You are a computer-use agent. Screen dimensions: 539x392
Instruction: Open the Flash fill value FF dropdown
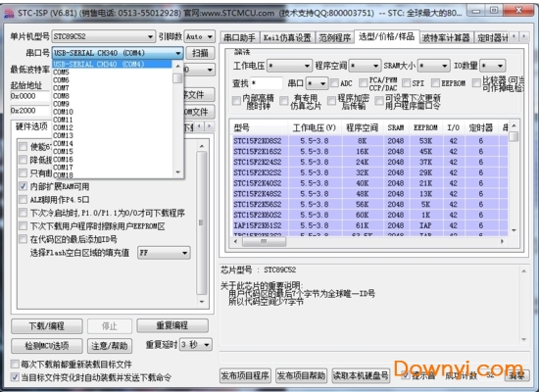[164, 253]
